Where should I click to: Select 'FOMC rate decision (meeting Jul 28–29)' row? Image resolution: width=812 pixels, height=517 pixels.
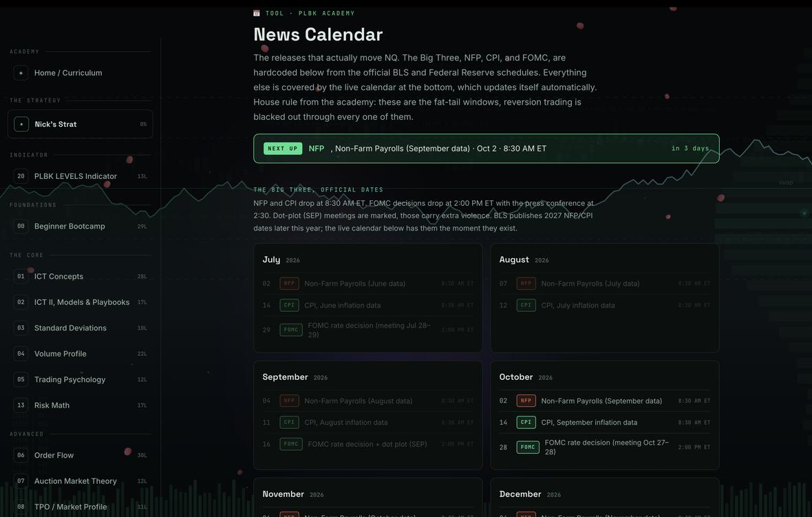tap(367, 330)
